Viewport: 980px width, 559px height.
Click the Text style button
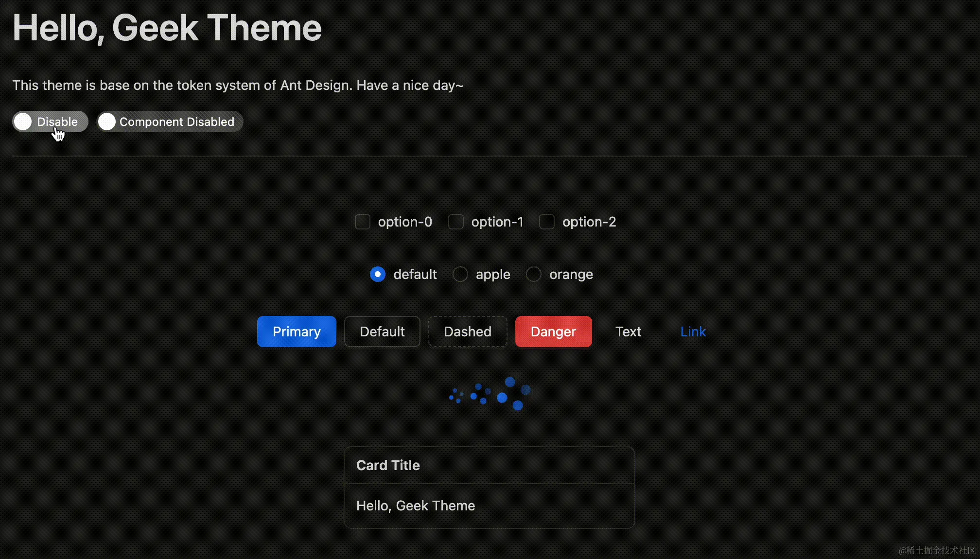(x=628, y=332)
